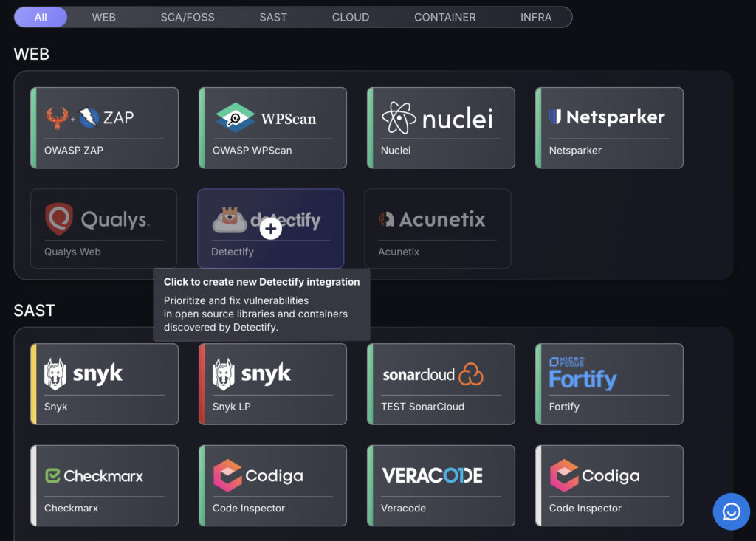Select the All filter tab
756x541 pixels.
pyautogui.click(x=41, y=18)
